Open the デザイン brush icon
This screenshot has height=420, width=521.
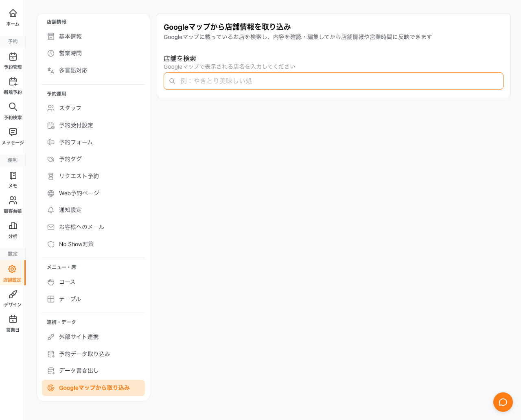(x=13, y=294)
